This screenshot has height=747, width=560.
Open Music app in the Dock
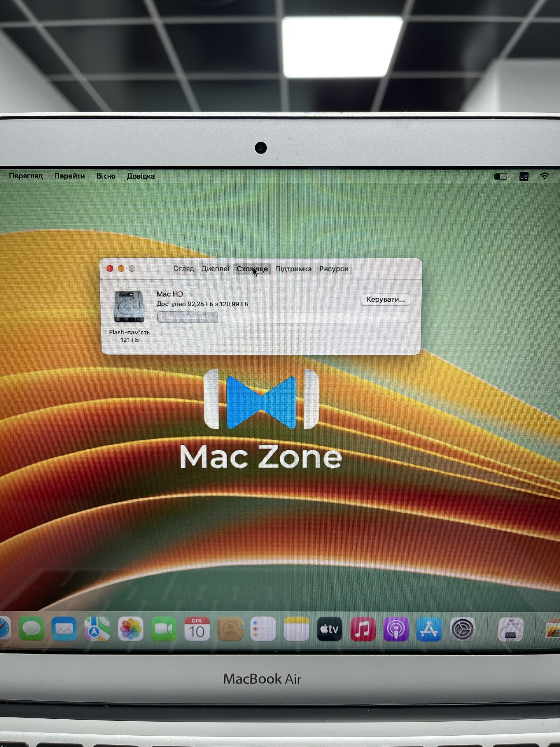[363, 629]
